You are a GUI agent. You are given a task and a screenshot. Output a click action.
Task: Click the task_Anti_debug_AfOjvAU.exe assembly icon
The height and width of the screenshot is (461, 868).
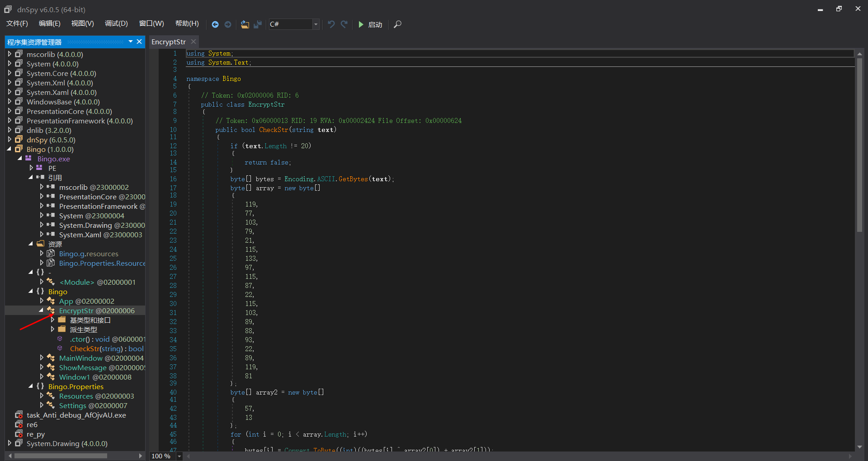[x=19, y=414]
